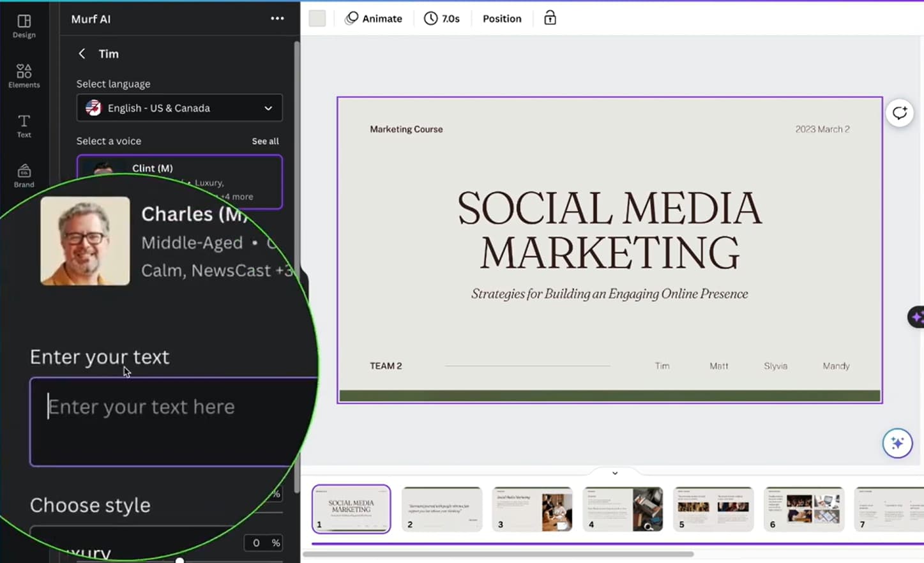Click the horizontal scrollbar under thumbnails
This screenshot has width=924, height=563.
498,554
